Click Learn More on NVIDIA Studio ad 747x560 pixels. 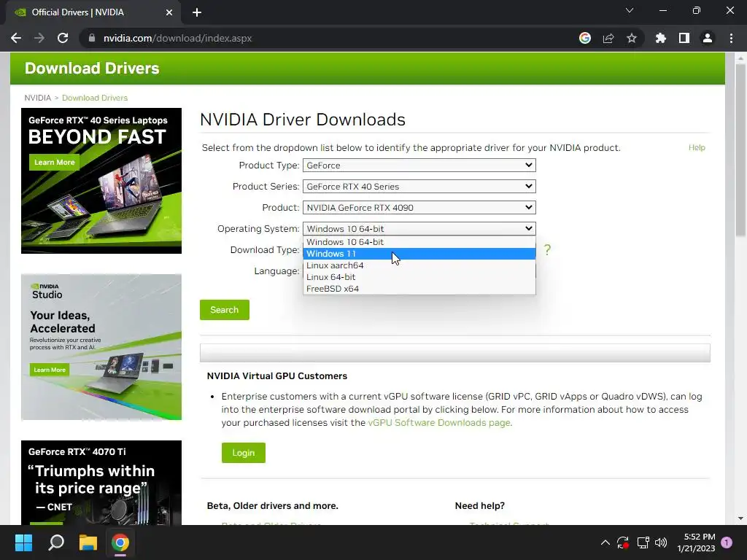[x=50, y=370]
